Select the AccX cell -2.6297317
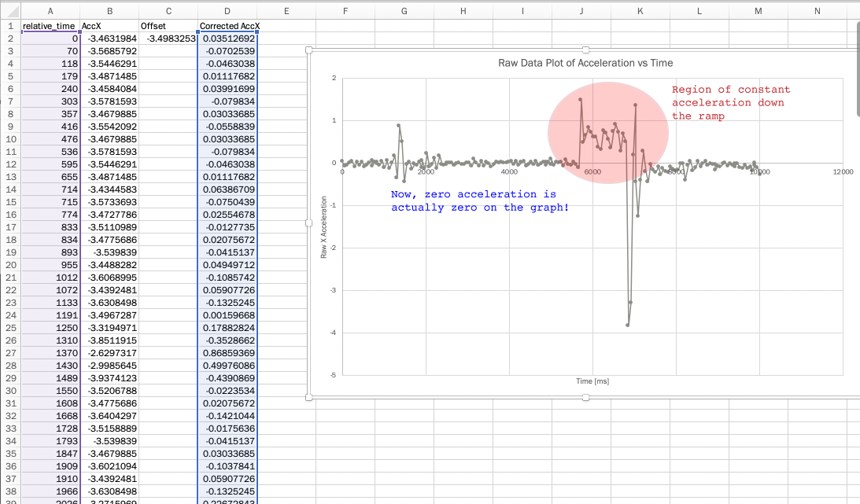The height and width of the screenshot is (504, 860). (109, 353)
